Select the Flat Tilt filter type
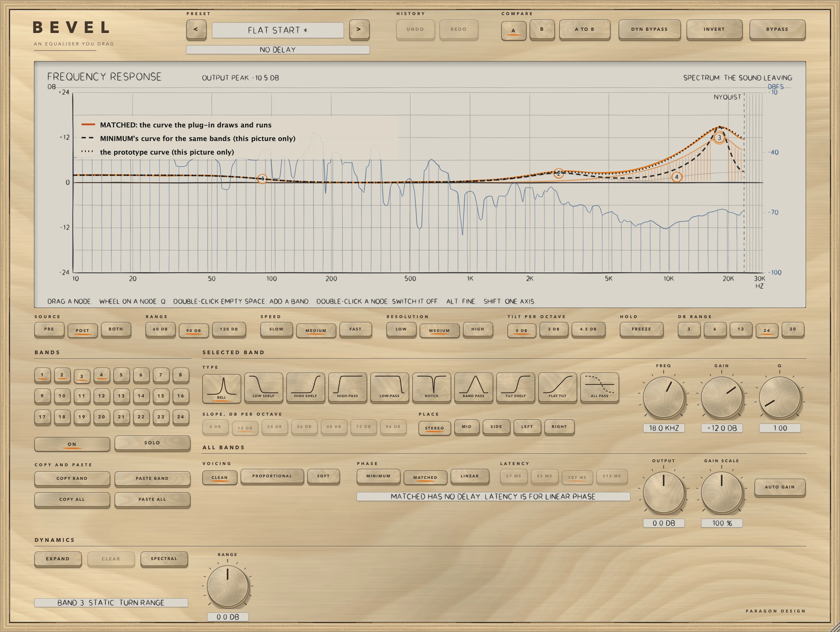This screenshot has height=632, width=840. 557,387
